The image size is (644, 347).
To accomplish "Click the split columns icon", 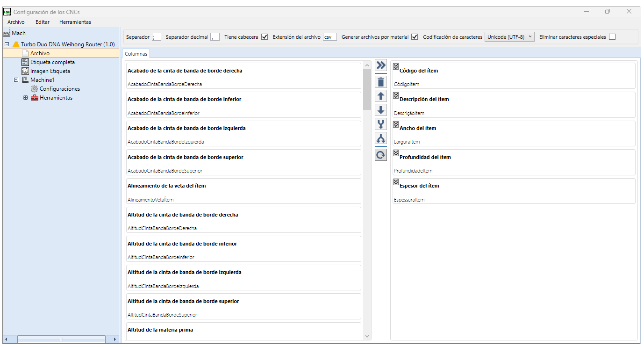I will point(381,138).
